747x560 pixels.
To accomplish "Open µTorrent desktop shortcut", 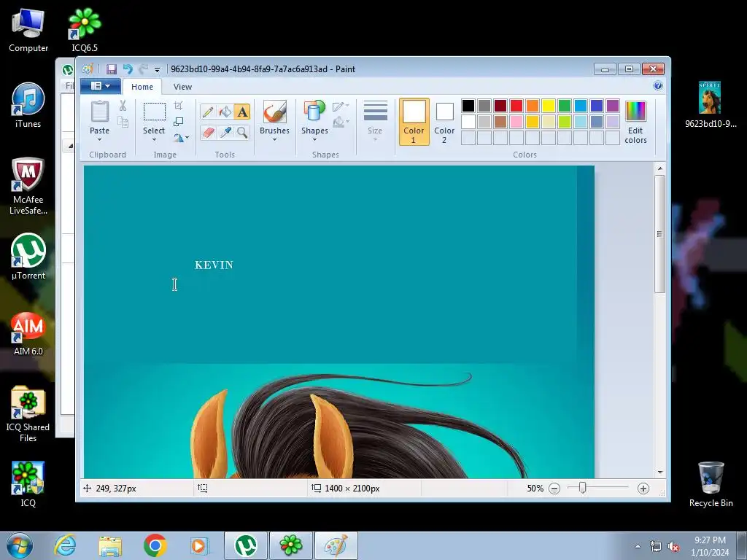I will [x=28, y=257].
